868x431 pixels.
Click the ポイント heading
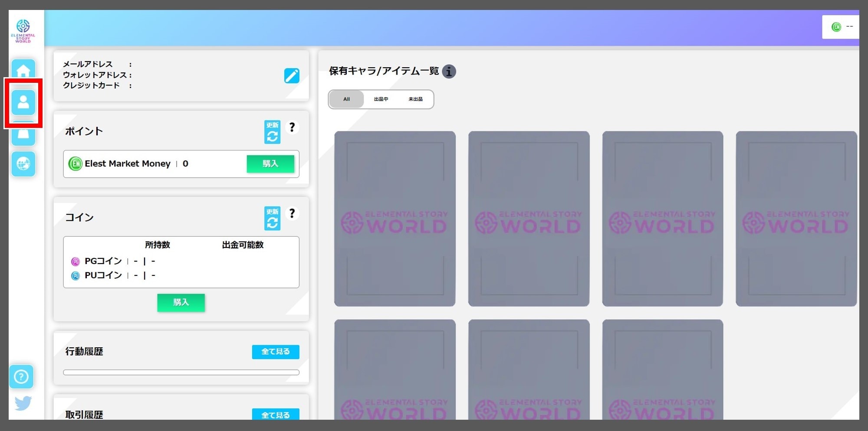[x=84, y=131]
